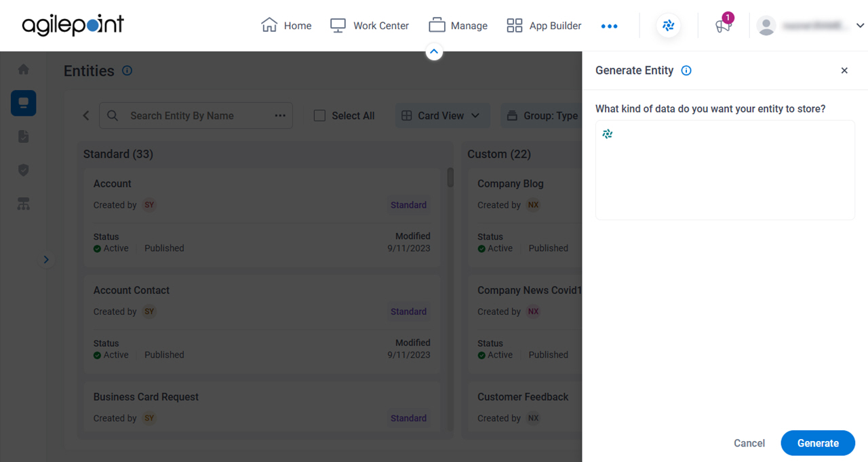The width and height of the screenshot is (868, 462).
Task: Click the Standard tag on the Account card
Action: pyautogui.click(x=408, y=205)
